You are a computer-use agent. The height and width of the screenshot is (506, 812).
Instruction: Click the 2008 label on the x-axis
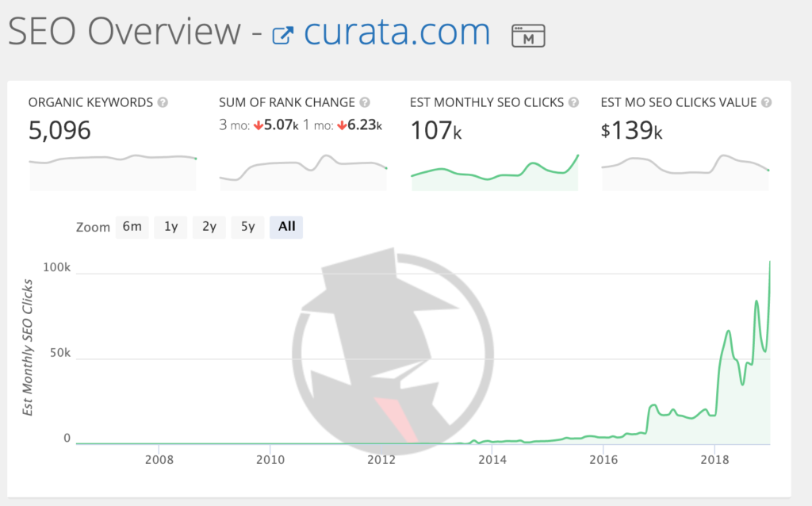[159, 460]
